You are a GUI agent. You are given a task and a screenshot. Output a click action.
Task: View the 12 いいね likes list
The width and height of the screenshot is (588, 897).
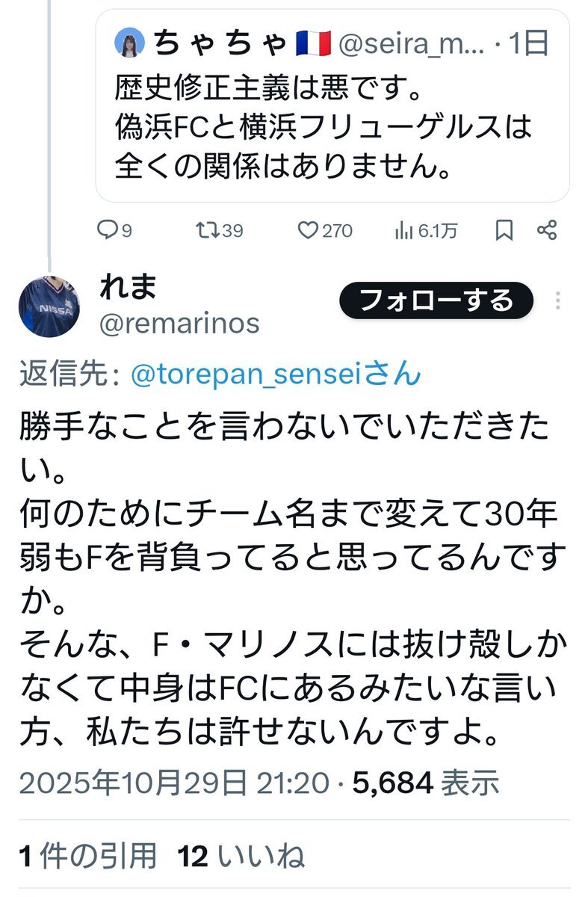click(x=241, y=856)
